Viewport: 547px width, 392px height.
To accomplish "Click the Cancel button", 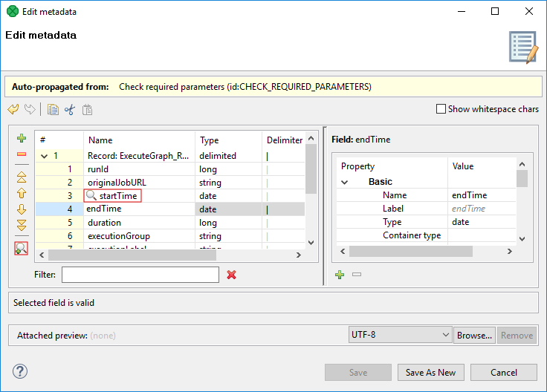I will tap(504, 372).
